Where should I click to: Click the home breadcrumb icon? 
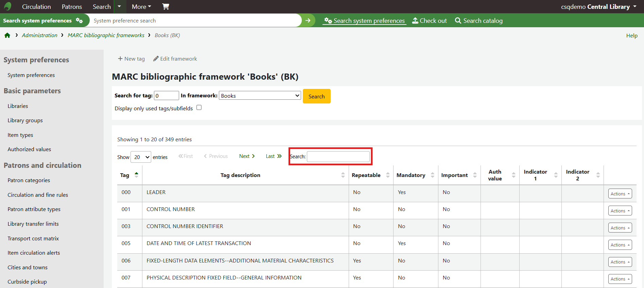point(7,35)
